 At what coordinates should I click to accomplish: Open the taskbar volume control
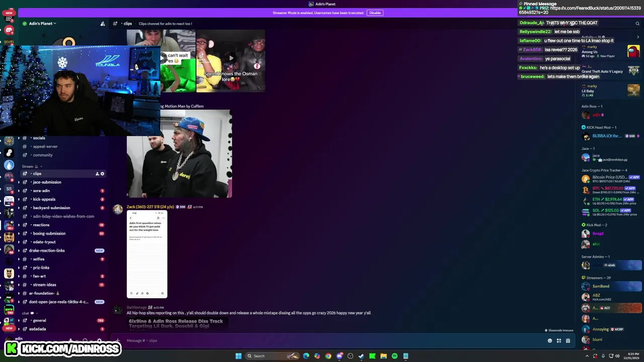(617, 356)
